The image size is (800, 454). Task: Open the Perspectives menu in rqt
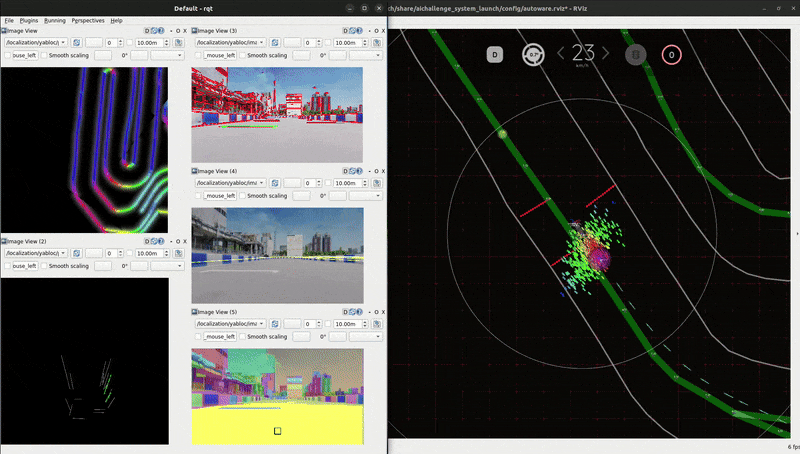pyautogui.click(x=88, y=20)
